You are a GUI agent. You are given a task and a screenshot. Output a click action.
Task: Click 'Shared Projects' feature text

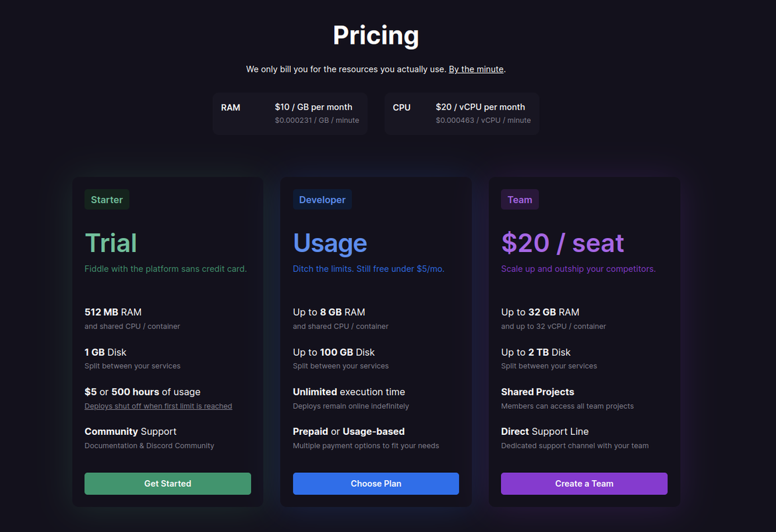coord(538,392)
